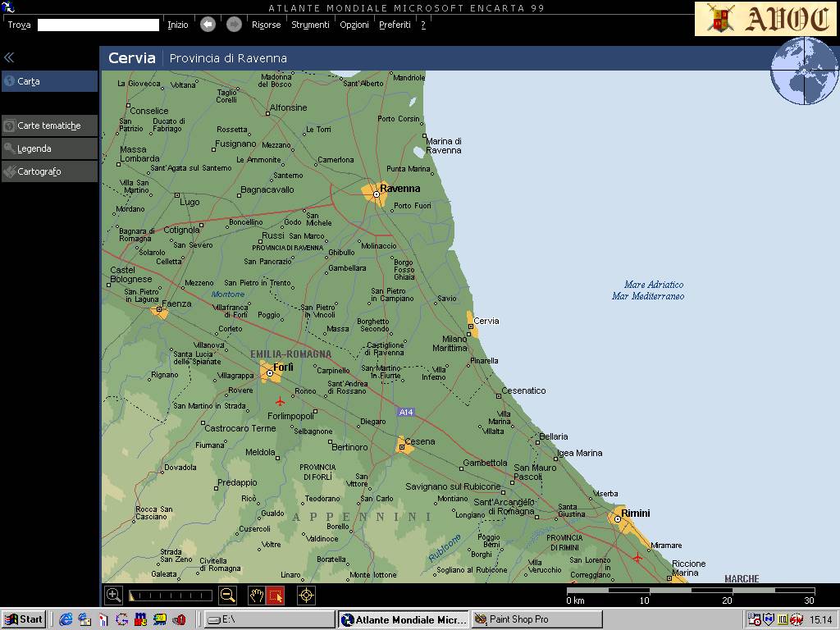
Task: Open the Preferiti menu
Action: point(395,25)
